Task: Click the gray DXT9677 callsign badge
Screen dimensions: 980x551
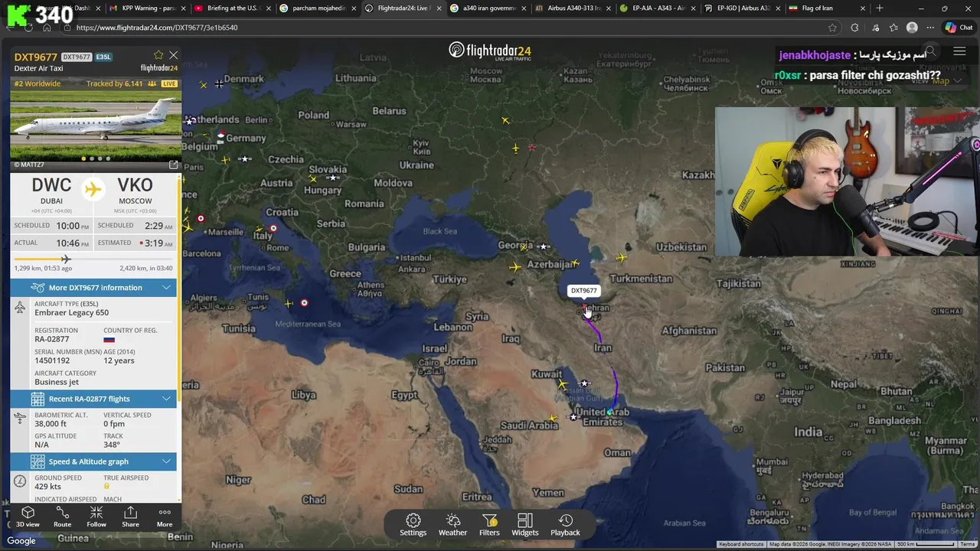Action: [77, 57]
